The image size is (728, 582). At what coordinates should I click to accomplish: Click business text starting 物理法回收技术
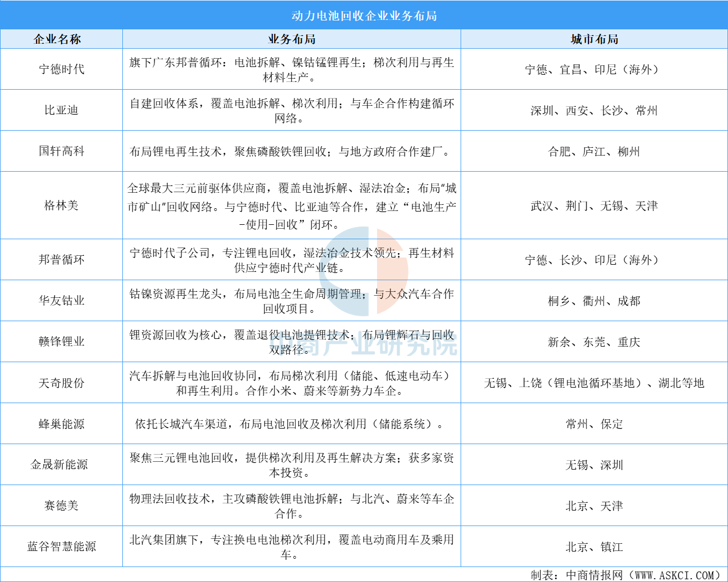pyautogui.click(x=292, y=506)
